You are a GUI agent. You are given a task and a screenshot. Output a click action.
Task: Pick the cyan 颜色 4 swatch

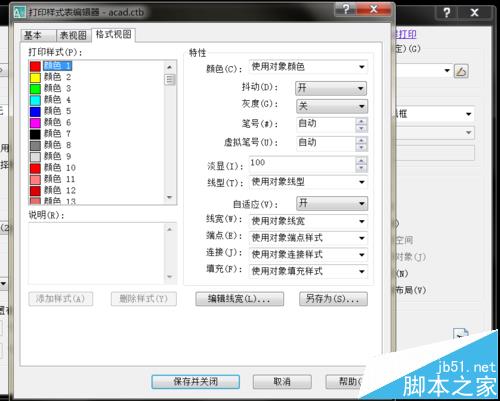tap(35, 100)
